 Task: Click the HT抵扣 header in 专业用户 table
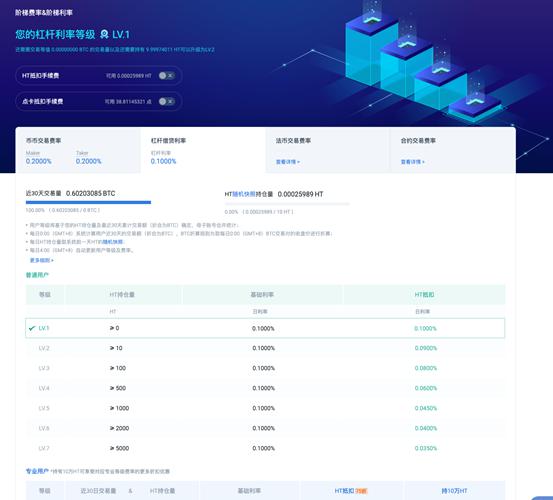pyautogui.click(x=344, y=491)
